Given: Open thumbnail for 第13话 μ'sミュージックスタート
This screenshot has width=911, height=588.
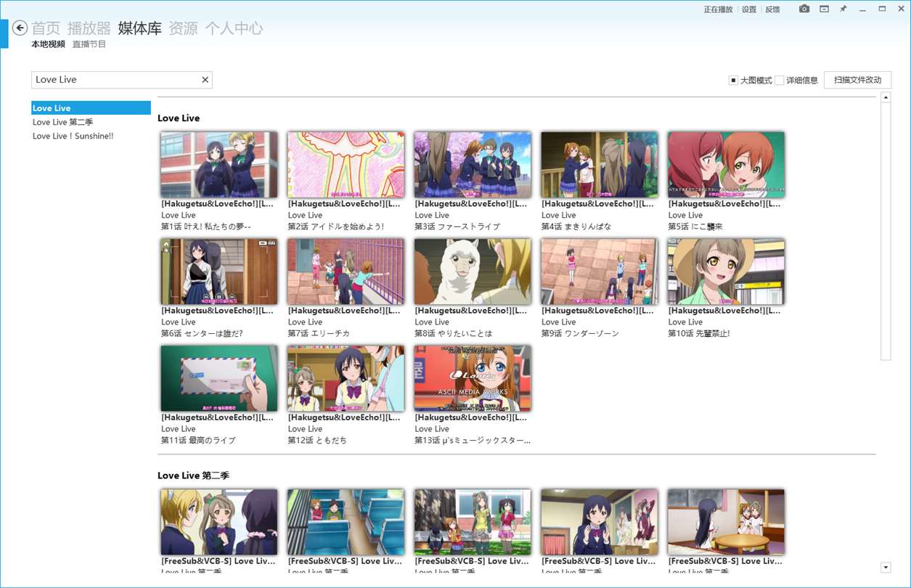Looking at the screenshot, I should [473, 378].
